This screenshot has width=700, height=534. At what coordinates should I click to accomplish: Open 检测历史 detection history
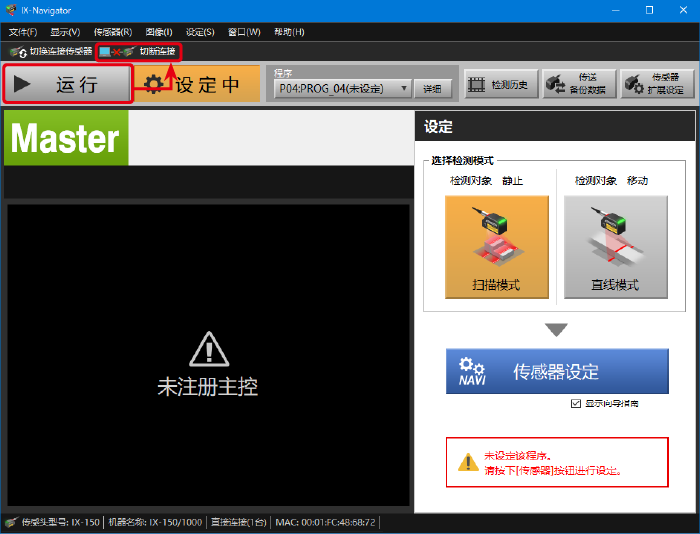pyautogui.click(x=502, y=85)
